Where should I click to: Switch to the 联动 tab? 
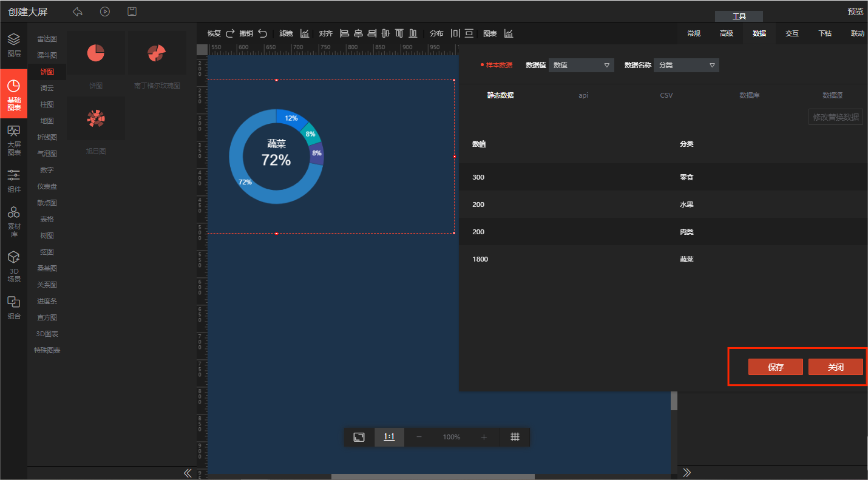pos(857,33)
